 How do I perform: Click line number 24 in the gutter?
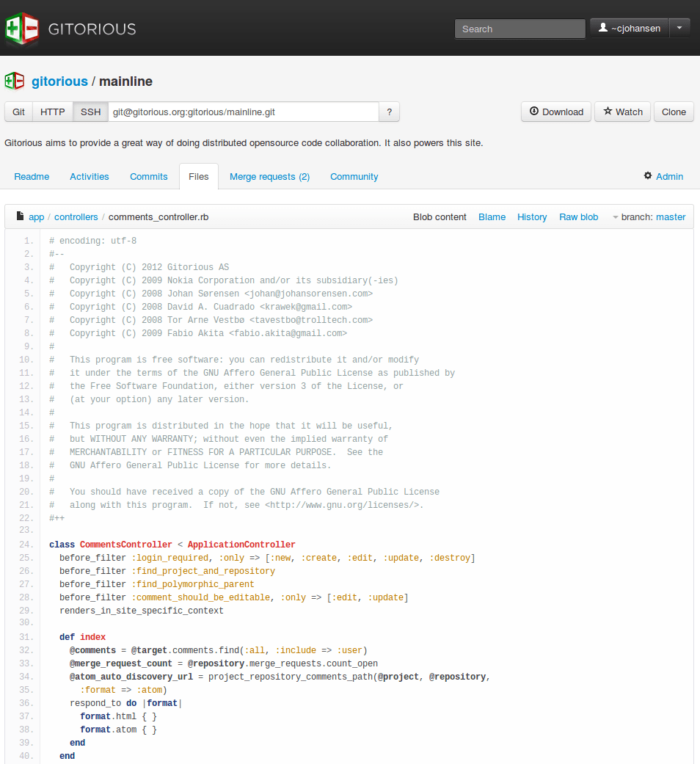(x=26, y=545)
